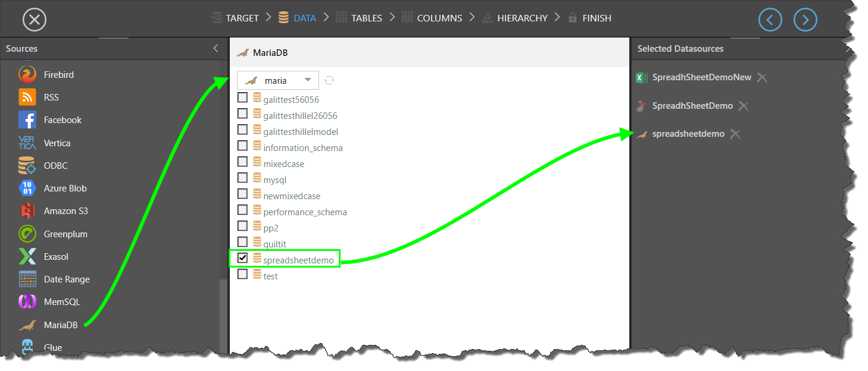Click the spreadsheetdemo database name in list
The width and height of the screenshot is (868, 371).
(298, 260)
